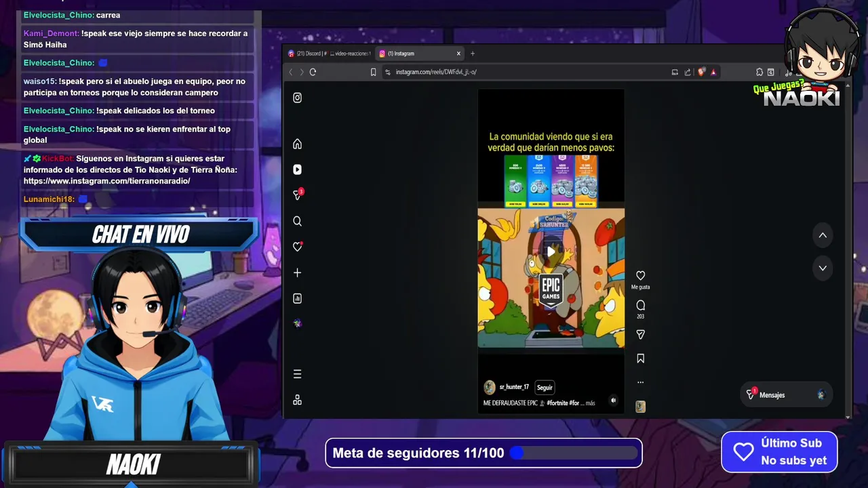Screen dimensions: 868x488
Task: Expand caption with "más" link
Action: [590, 403]
